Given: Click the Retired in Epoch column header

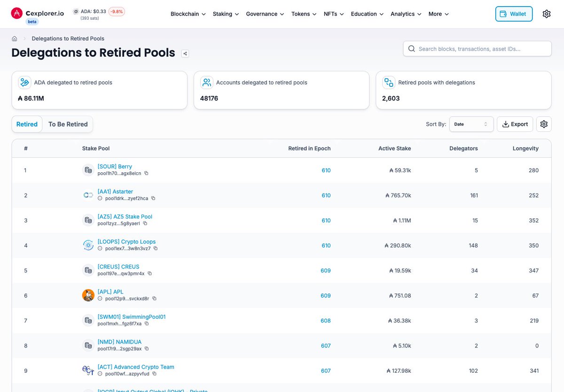Looking at the screenshot, I should point(309,148).
